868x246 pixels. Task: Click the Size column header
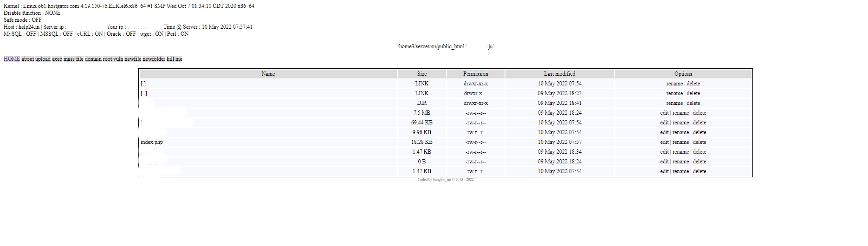422,74
